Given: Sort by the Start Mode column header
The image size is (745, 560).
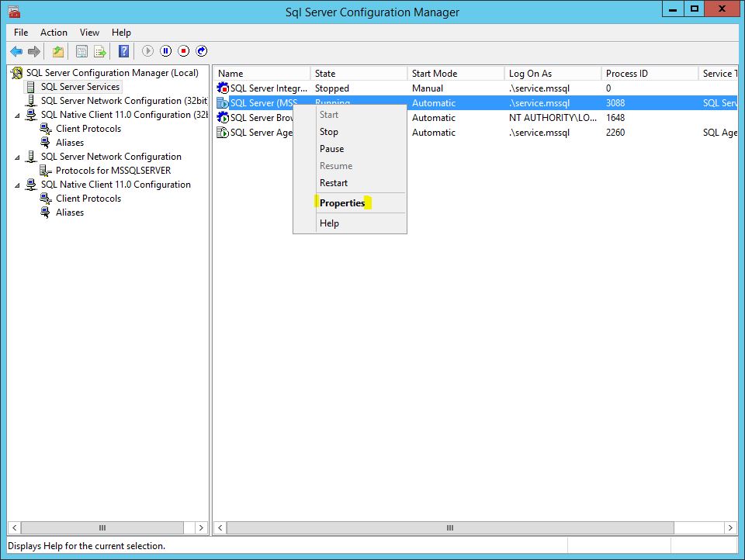Looking at the screenshot, I should [x=456, y=74].
